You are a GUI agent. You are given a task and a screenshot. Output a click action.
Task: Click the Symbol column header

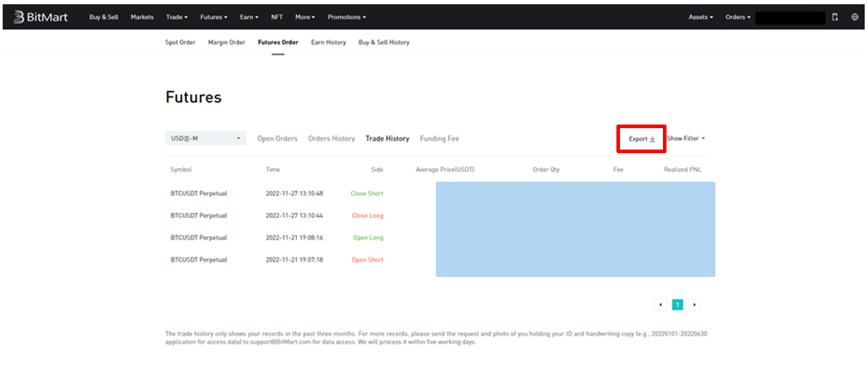[181, 170]
